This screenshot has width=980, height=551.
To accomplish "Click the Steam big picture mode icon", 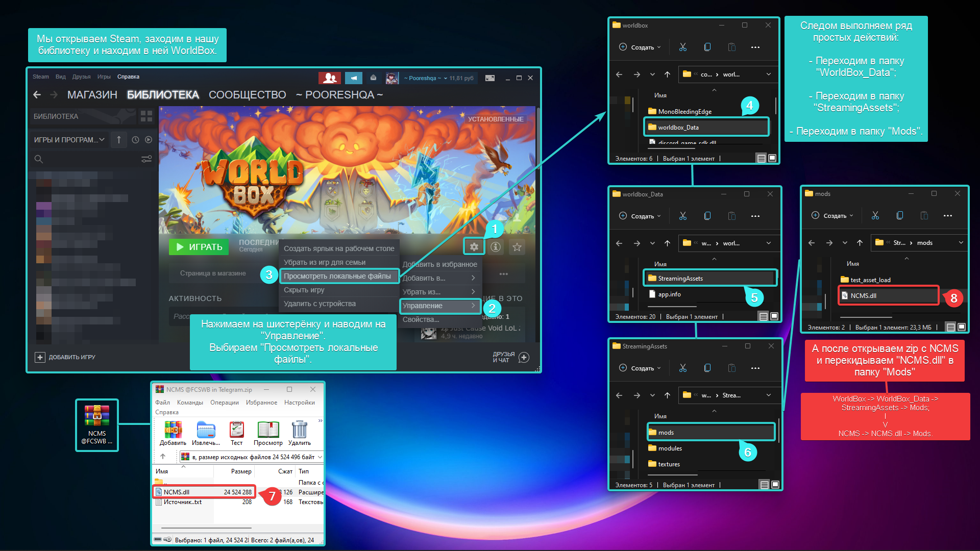I will (490, 78).
